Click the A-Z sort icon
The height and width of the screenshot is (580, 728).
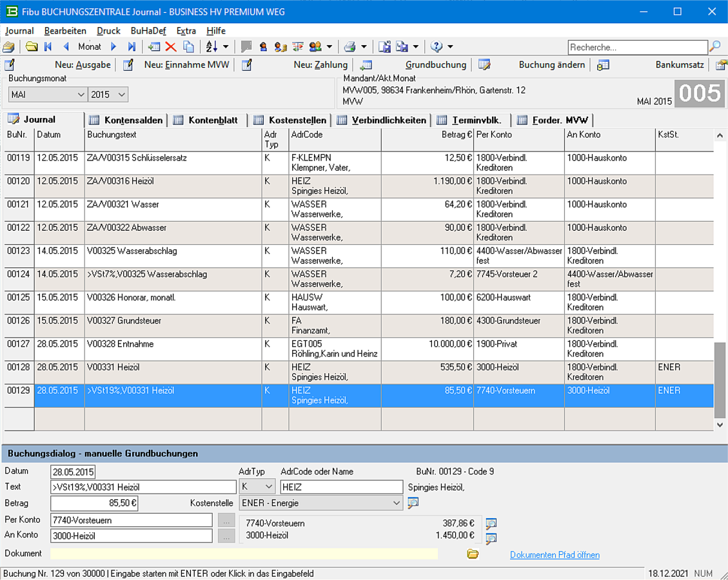pyautogui.click(x=212, y=46)
